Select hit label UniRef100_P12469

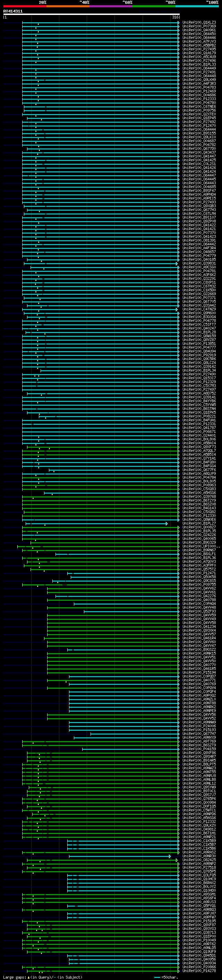click(199, 91)
